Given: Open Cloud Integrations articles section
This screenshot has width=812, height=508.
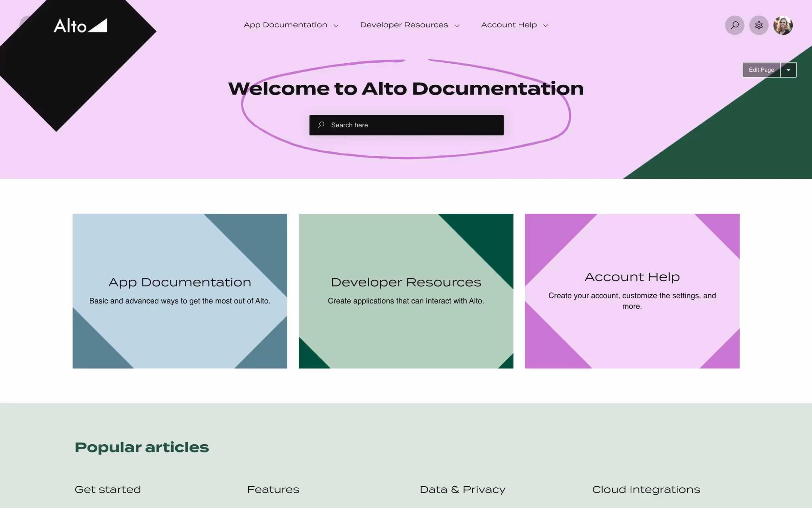Looking at the screenshot, I should point(646,489).
